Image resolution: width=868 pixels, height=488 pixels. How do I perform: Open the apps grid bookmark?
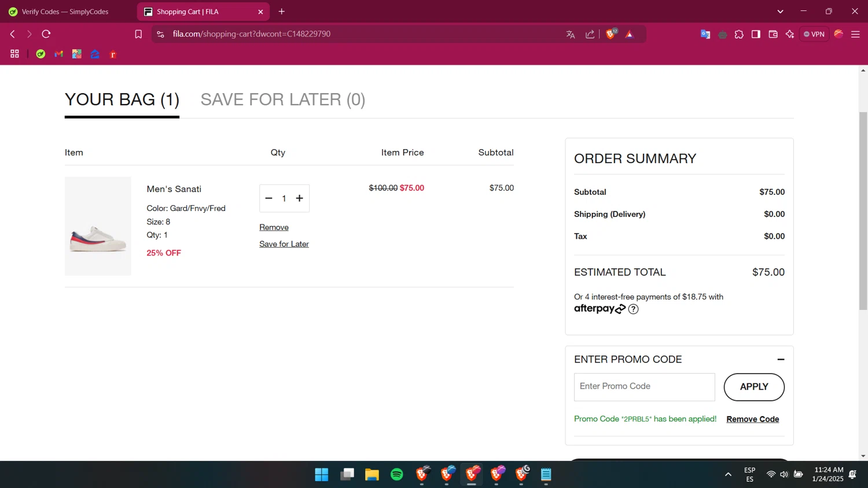(x=14, y=54)
